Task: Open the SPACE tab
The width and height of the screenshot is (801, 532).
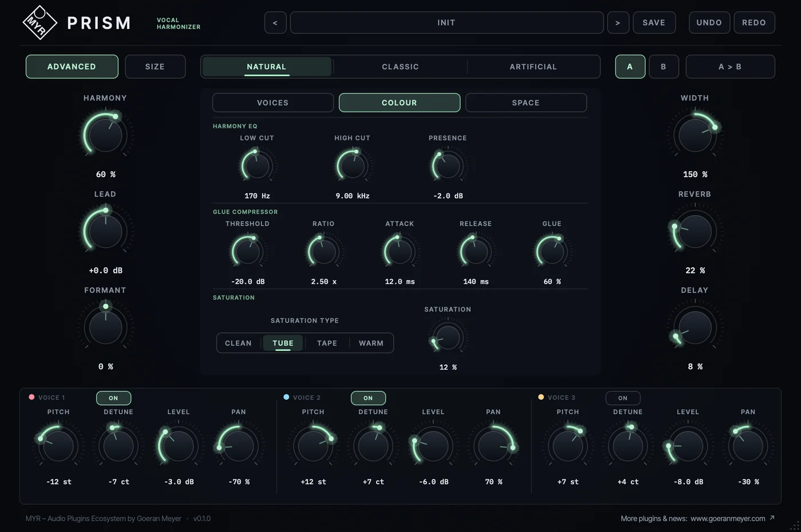Action: tap(526, 103)
